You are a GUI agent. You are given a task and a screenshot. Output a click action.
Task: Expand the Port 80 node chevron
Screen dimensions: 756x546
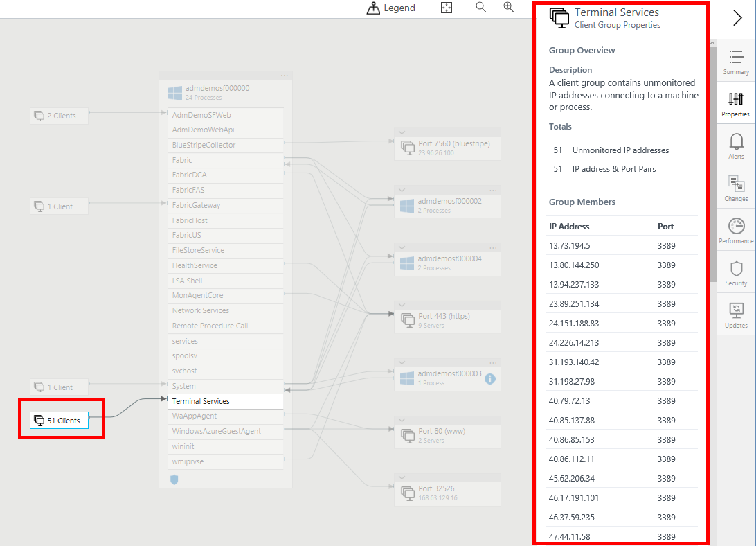click(x=402, y=419)
